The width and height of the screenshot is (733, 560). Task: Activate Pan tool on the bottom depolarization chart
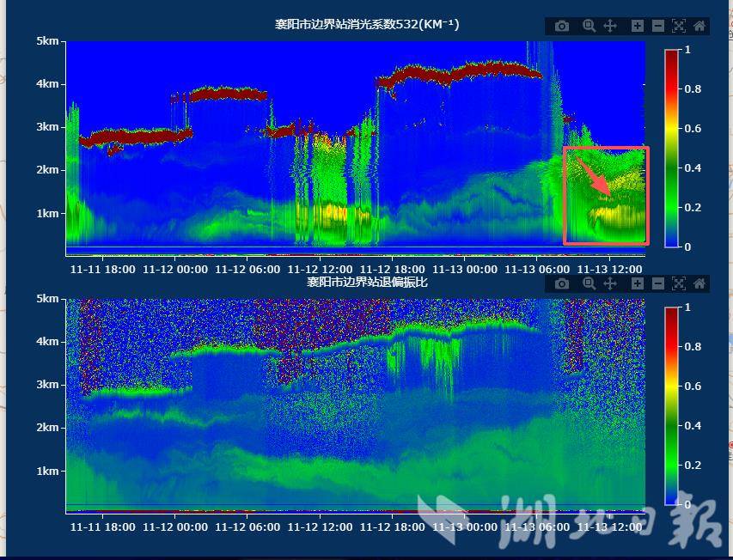click(610, 283)
